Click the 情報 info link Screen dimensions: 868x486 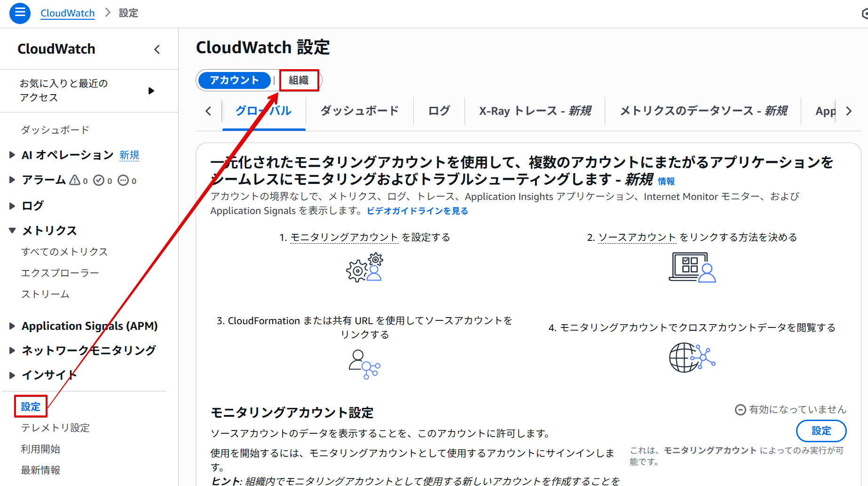pos(666,181)
